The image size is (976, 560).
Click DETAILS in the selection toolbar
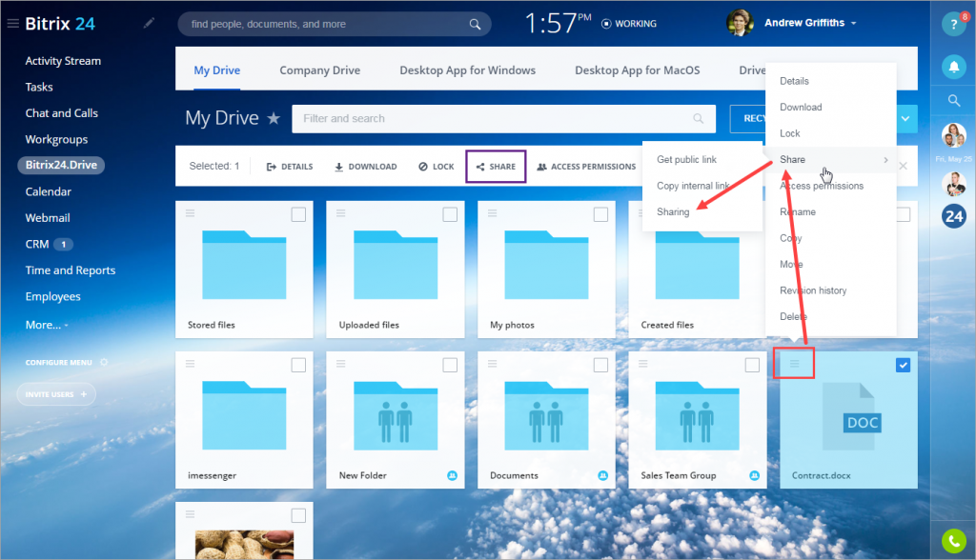pos(290,166)
